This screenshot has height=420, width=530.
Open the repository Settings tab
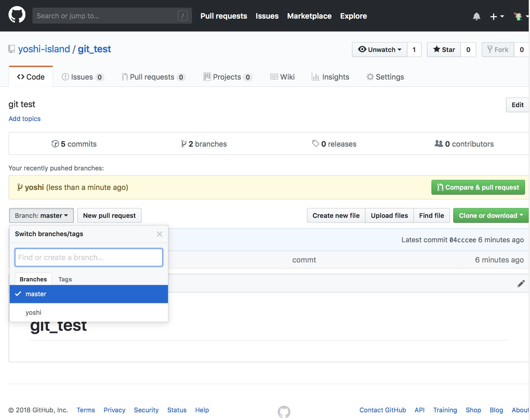(385, 77)
